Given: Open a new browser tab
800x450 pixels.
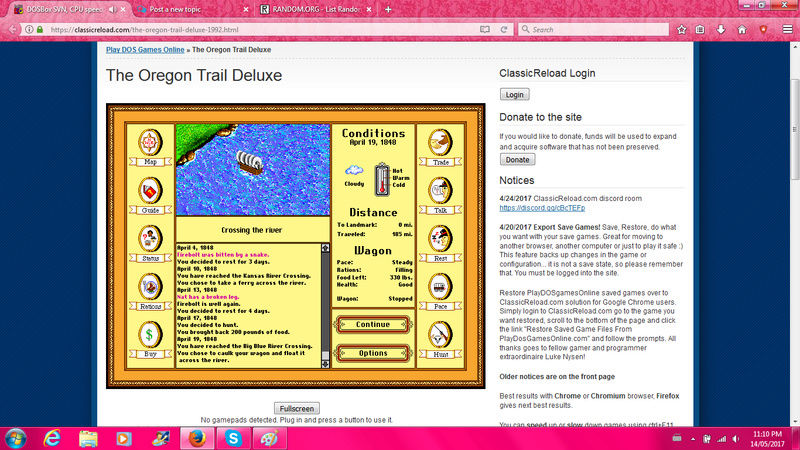Looking at the screenshot, I should coord(388,9).
